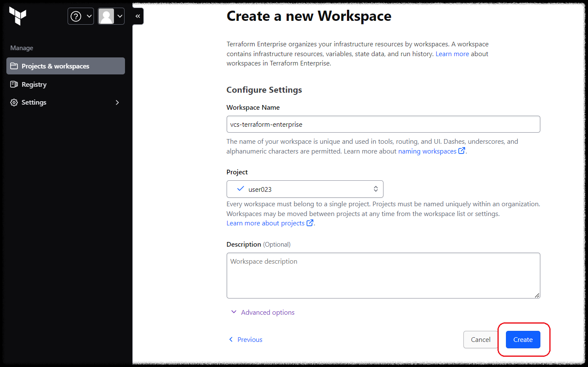Open the user avatar account menu
The width and height of the screenshot is (588, 367).
point(111,16)
